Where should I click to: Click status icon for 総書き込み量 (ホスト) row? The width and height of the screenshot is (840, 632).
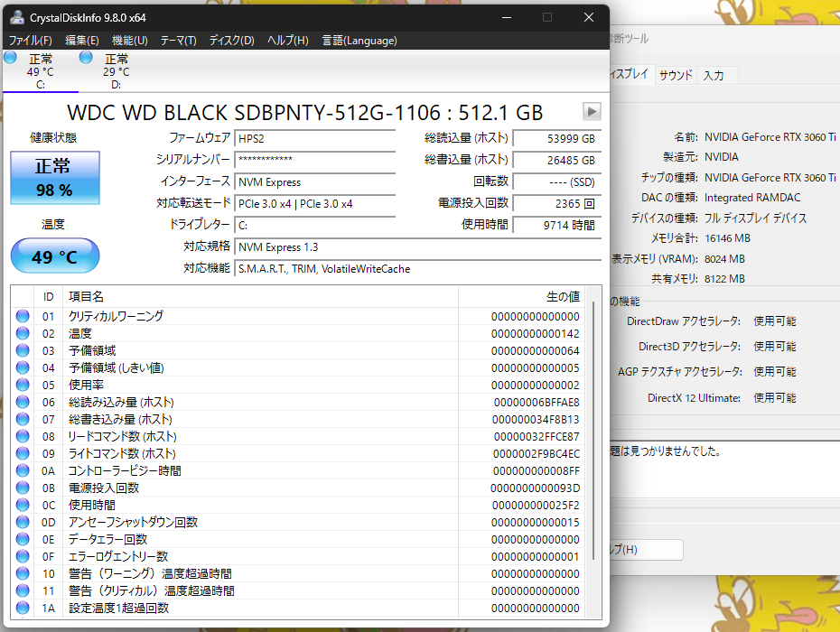coord(23,419)
